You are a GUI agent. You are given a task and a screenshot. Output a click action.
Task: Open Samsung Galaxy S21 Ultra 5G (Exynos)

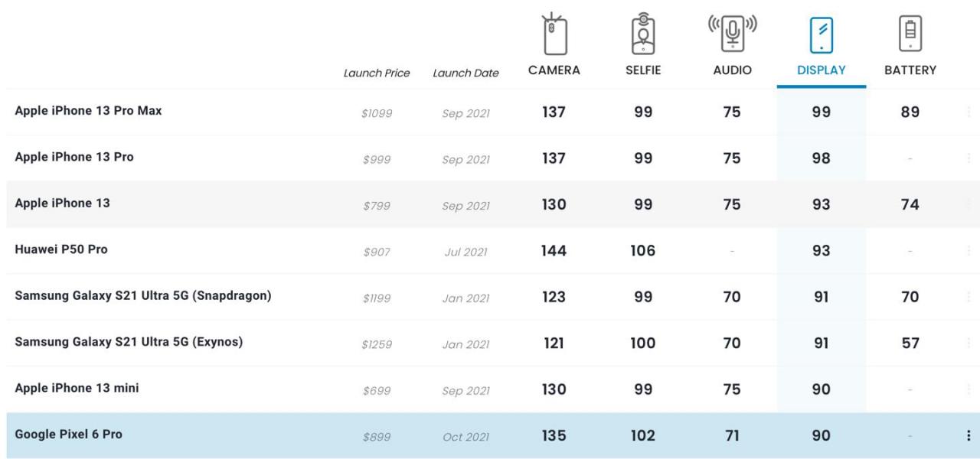(x=129, y=342)
